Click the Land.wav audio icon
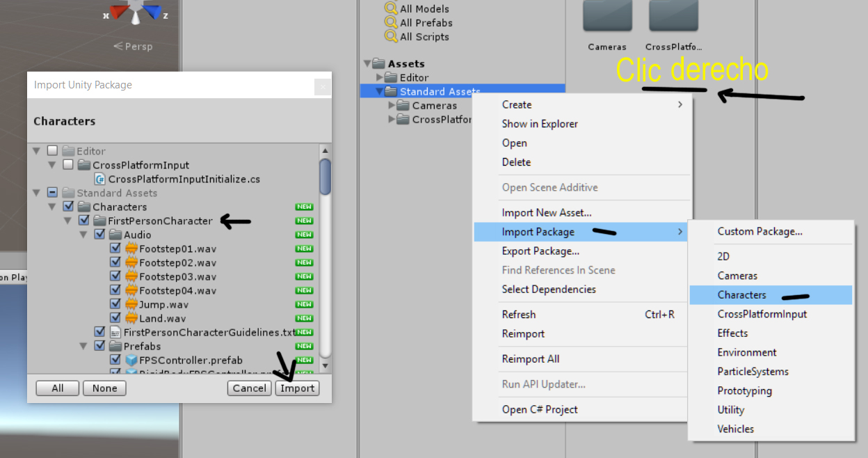 (131, 318)
